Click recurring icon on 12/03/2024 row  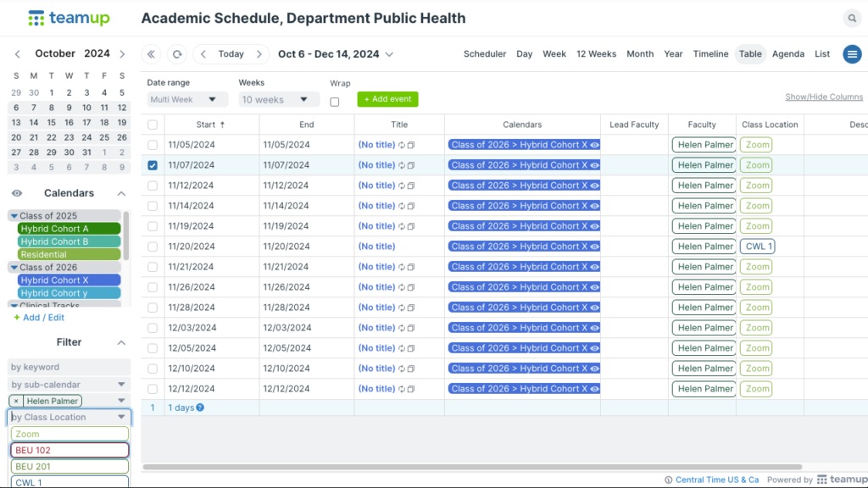[x=402, y=328]
